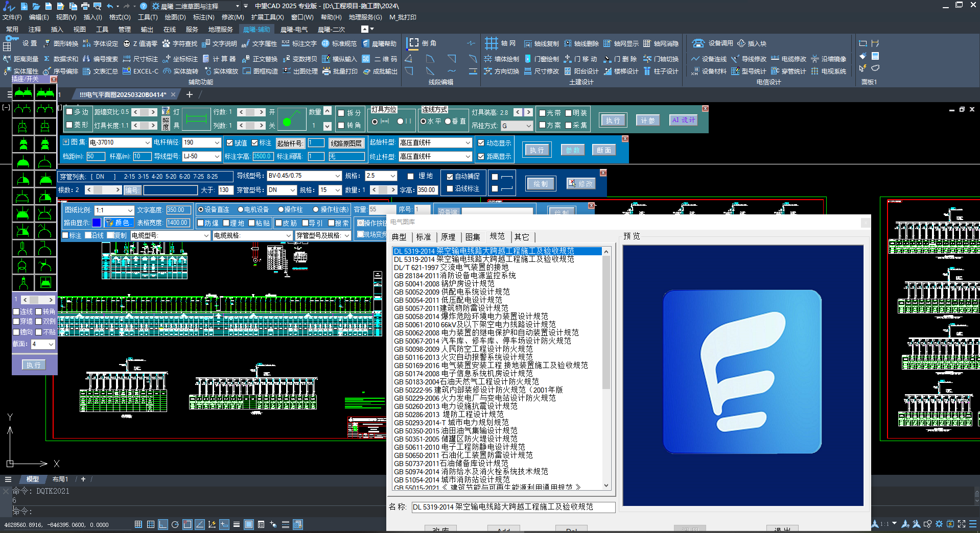This screenshot has height=533, width=980.
Task: Switch to the 布局1 layout tab
Action: click(60, 479)
